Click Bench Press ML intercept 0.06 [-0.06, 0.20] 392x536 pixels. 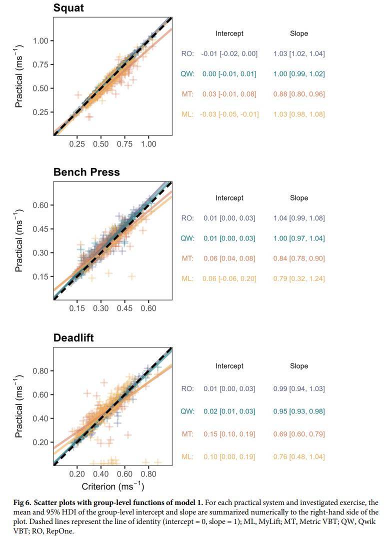pos(229,278)
